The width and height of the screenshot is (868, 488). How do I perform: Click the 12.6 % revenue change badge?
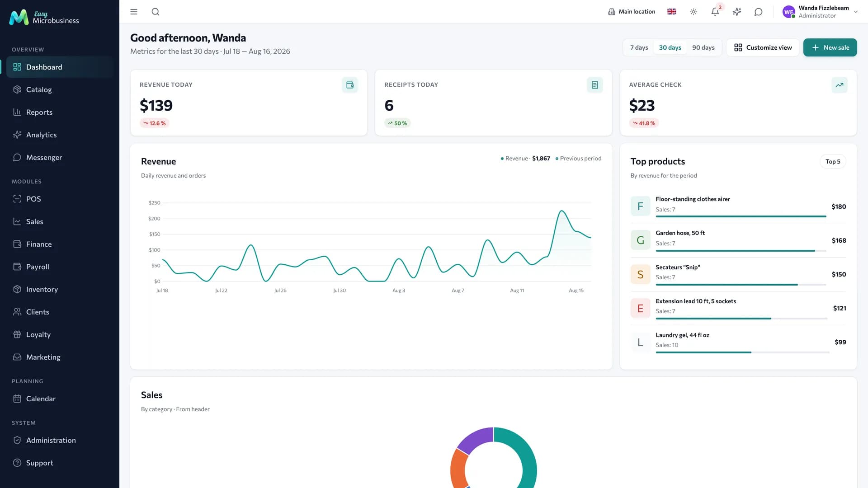(x=155, y=123)
